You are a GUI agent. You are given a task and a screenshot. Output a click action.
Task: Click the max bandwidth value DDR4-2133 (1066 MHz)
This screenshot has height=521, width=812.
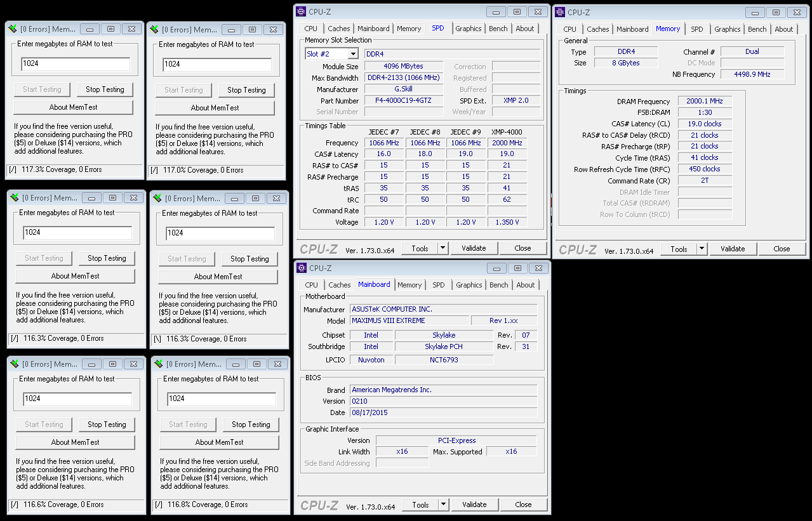click(404, 78)
